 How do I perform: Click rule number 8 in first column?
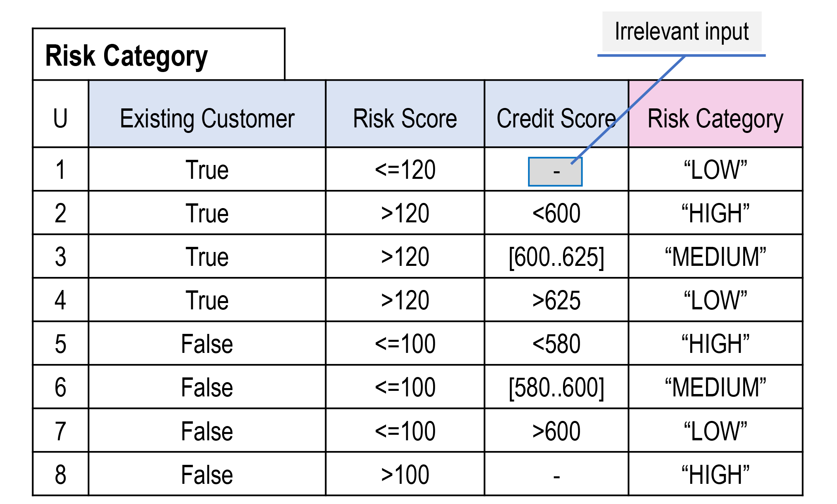click(x=61, y=474)
